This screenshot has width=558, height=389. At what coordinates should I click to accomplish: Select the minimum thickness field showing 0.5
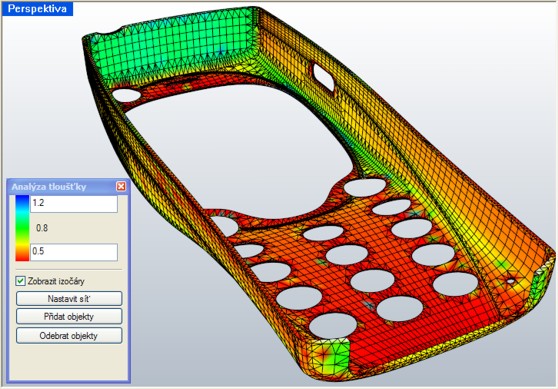(74, 252)
